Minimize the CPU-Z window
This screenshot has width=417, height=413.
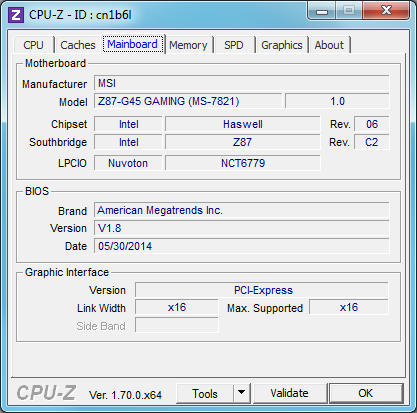pos(322,12)
